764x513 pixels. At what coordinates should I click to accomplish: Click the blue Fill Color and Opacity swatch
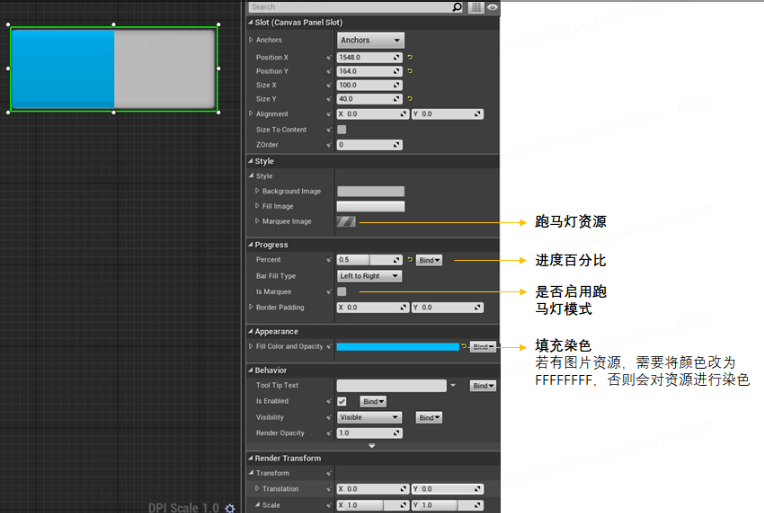tap(398, 347)
